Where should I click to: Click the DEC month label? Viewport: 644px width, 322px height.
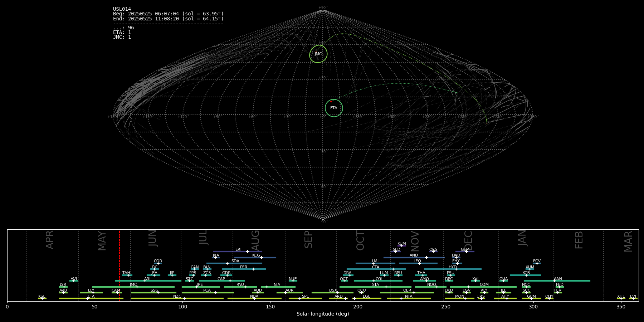[468, 240]
